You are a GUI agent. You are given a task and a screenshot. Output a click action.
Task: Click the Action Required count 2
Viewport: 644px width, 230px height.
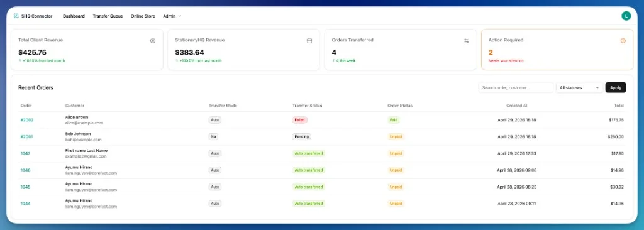[491, 52]
